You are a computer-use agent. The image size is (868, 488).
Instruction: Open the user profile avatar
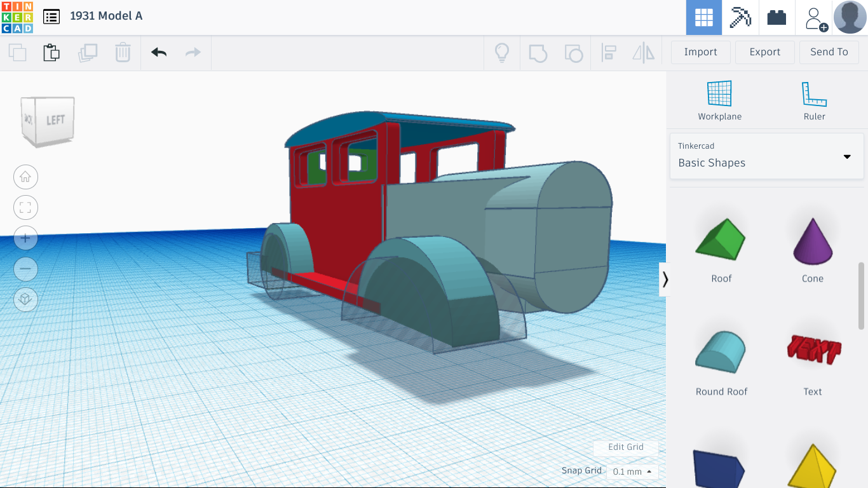click(x=850, y=17)
